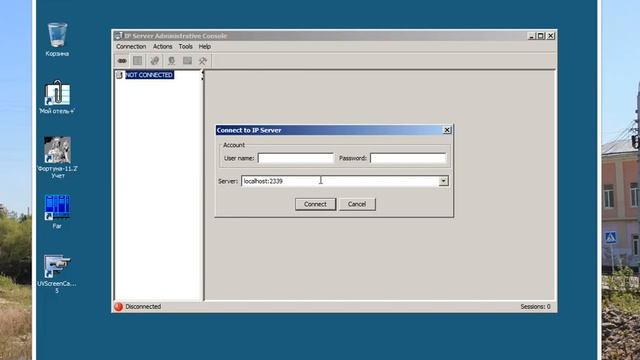Image resolution: width=640 pixels, height=360 pixels.
Task: Click the red Disconnected status indicator
Action: pyautogui.click(x=119, y=307)
